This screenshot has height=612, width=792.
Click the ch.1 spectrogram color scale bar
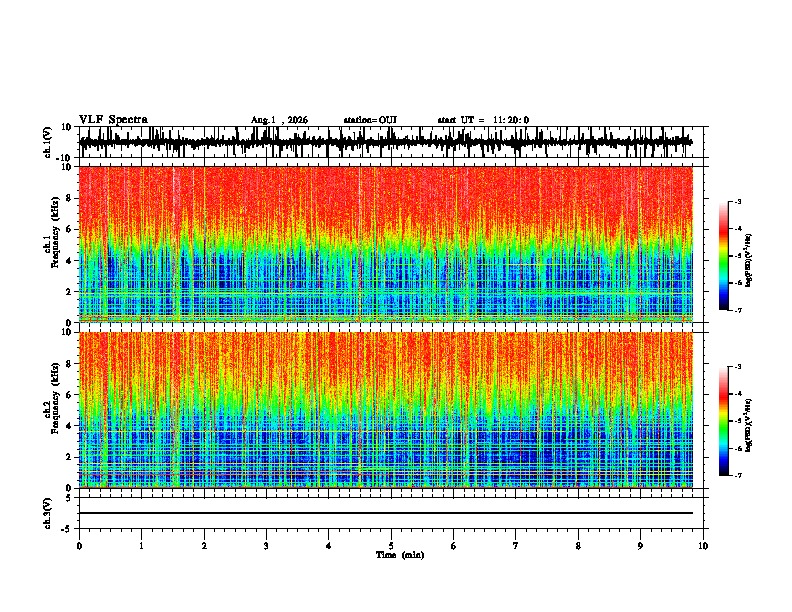click(x=724, y=256)
